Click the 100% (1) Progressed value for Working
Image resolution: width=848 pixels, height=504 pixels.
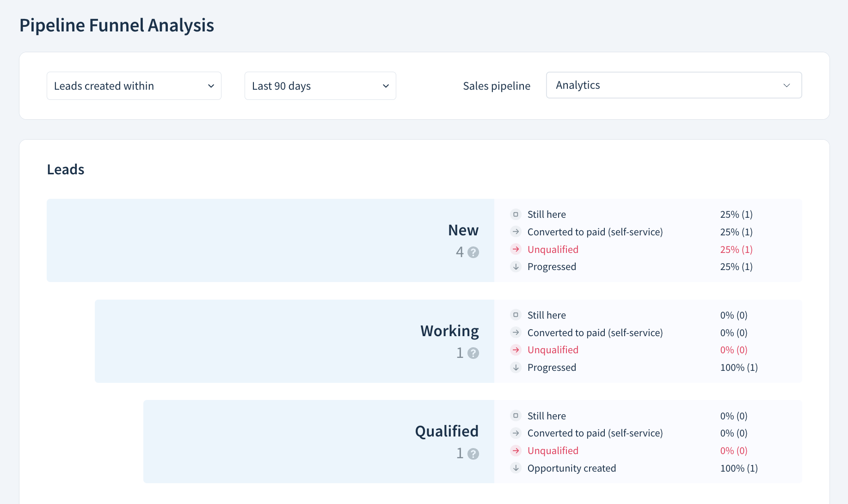(738, 368)
